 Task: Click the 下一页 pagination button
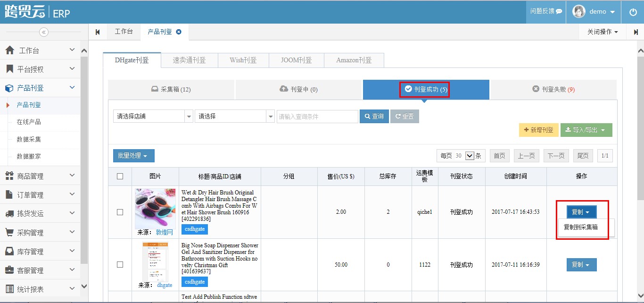[556, 156]
